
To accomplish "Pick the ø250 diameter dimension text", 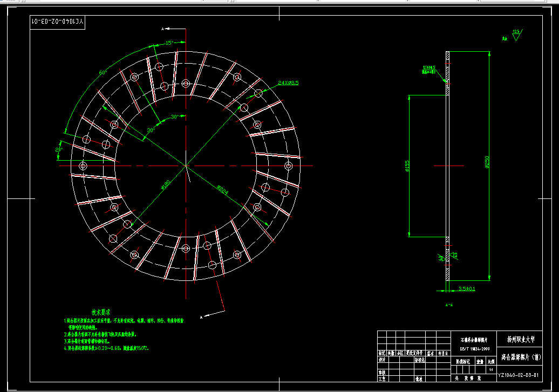I will 487,162.
